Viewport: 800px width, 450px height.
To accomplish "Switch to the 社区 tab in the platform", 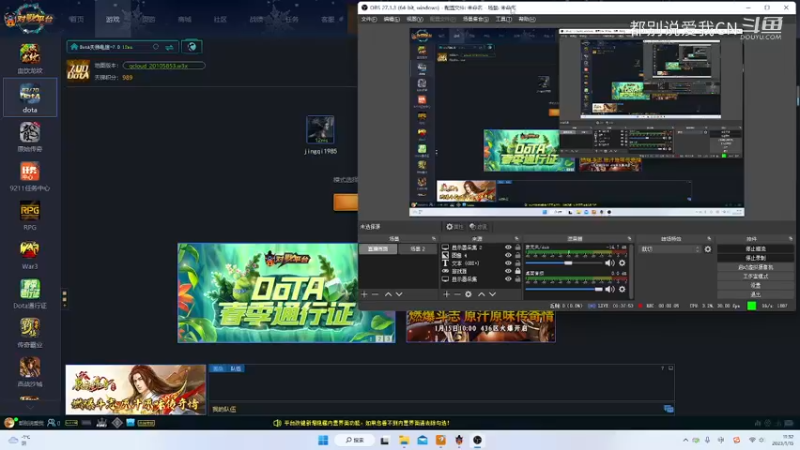I will click(x=220, y=19).
